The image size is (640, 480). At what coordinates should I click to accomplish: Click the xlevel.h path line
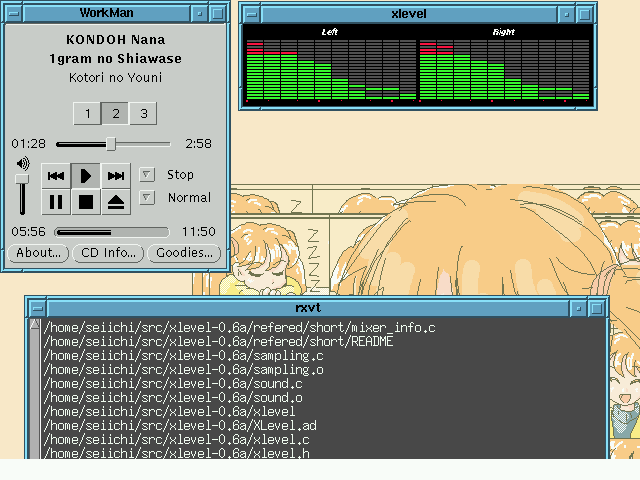tap(176, 453)
